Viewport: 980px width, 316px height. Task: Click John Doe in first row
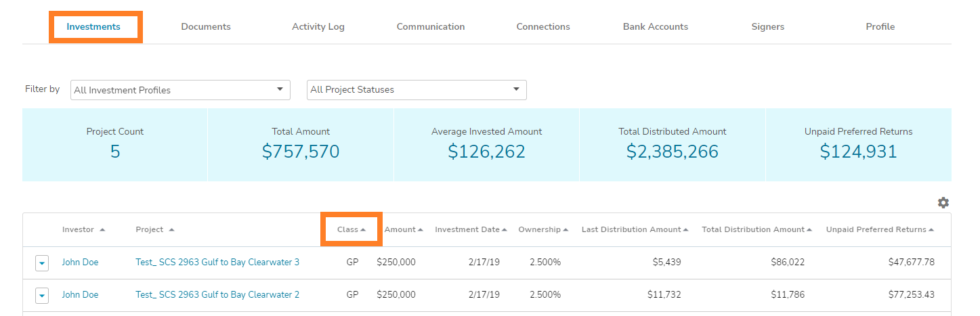(x=80, y=262)
